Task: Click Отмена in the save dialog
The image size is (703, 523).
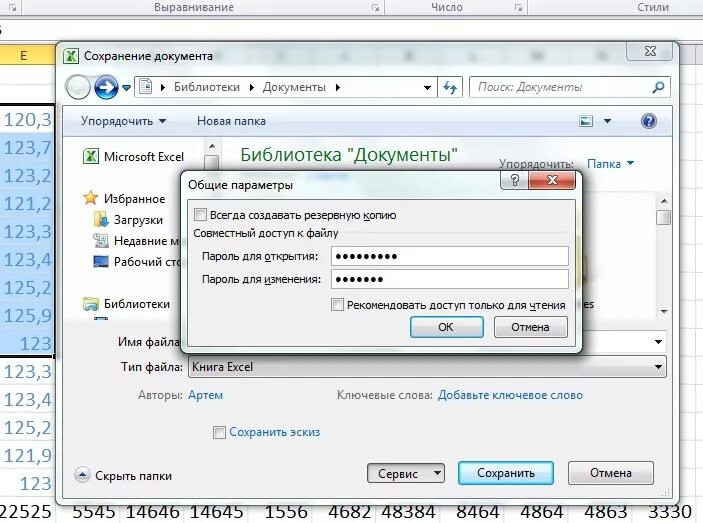Action: coord(611,473)
